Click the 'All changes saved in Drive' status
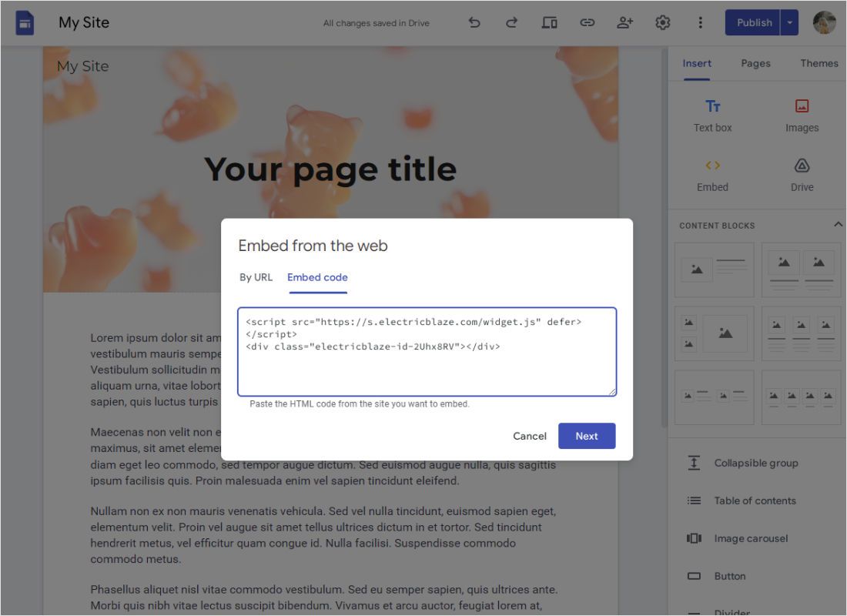 point(376,23)
